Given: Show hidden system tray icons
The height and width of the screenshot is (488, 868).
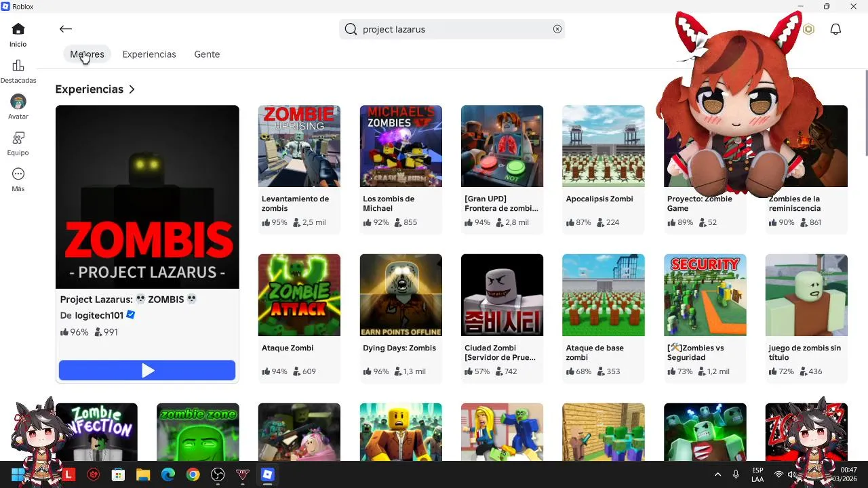Looking at the screenshot, I should tap(717, 474).
